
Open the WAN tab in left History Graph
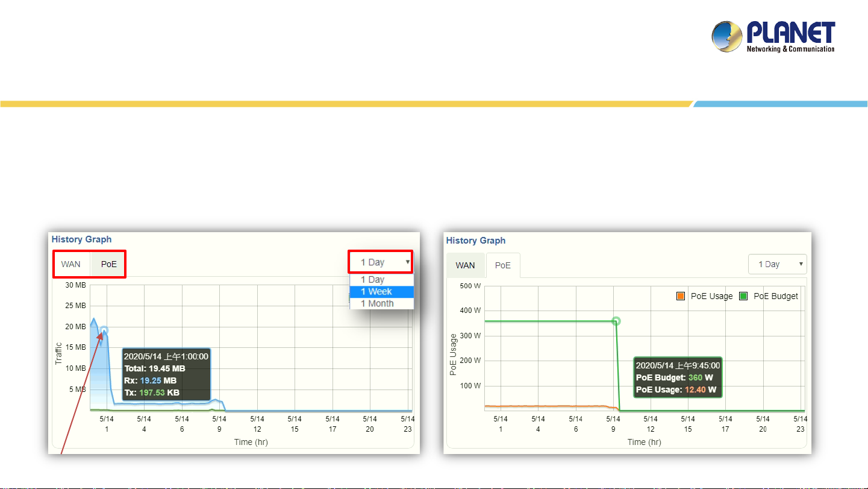click(71, 264)
